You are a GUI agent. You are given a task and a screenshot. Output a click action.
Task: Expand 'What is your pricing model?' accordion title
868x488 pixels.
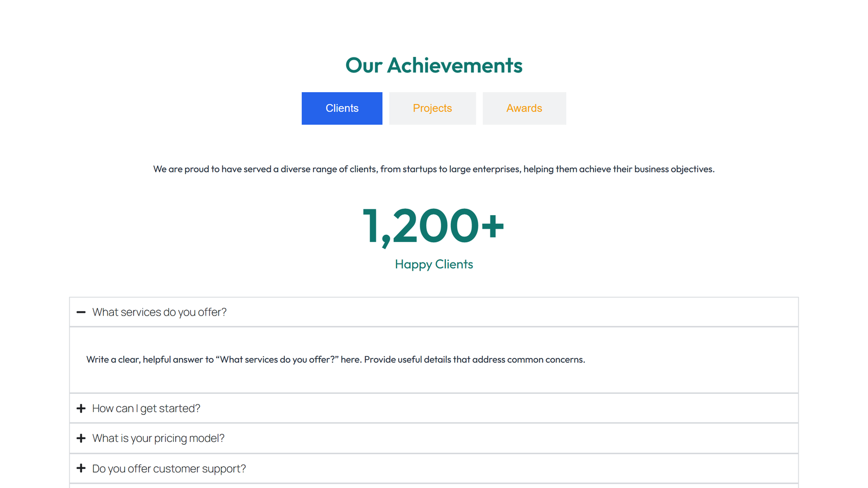(x=158, y=438)
